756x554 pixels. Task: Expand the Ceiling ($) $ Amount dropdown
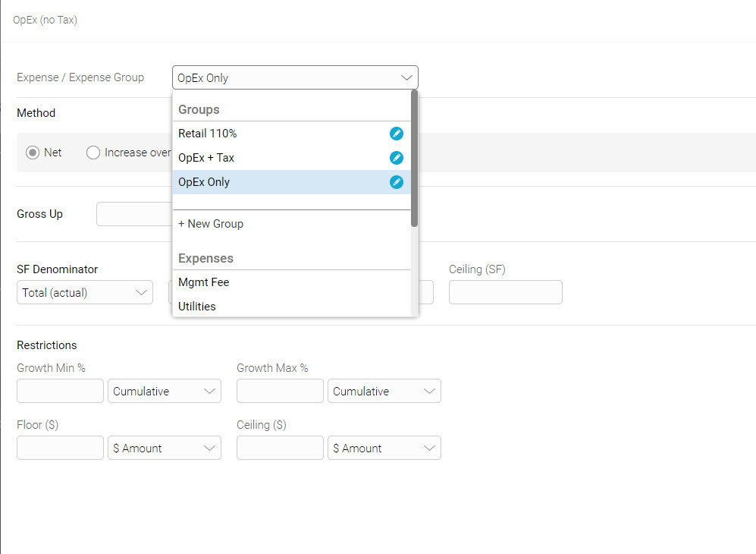[384, 449]
